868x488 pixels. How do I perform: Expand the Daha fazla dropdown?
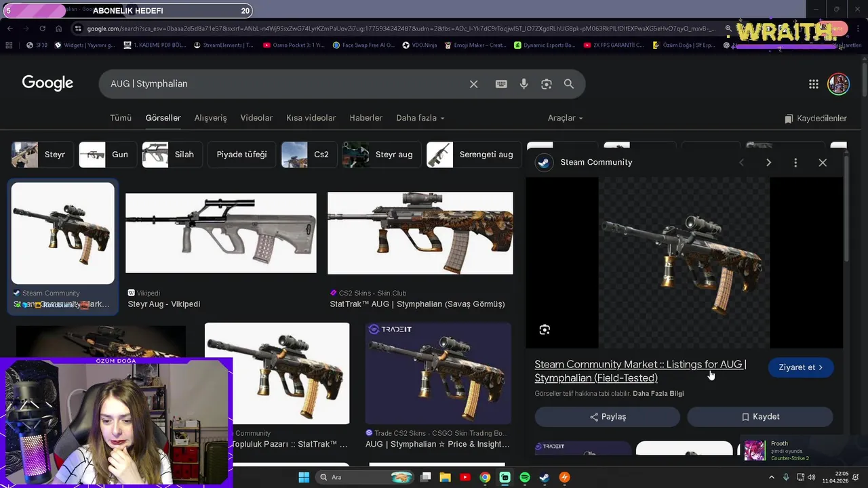[420, 118]
